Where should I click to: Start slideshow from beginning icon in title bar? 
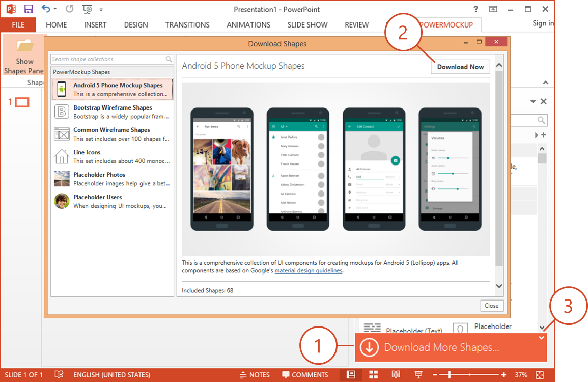(87, 9)
